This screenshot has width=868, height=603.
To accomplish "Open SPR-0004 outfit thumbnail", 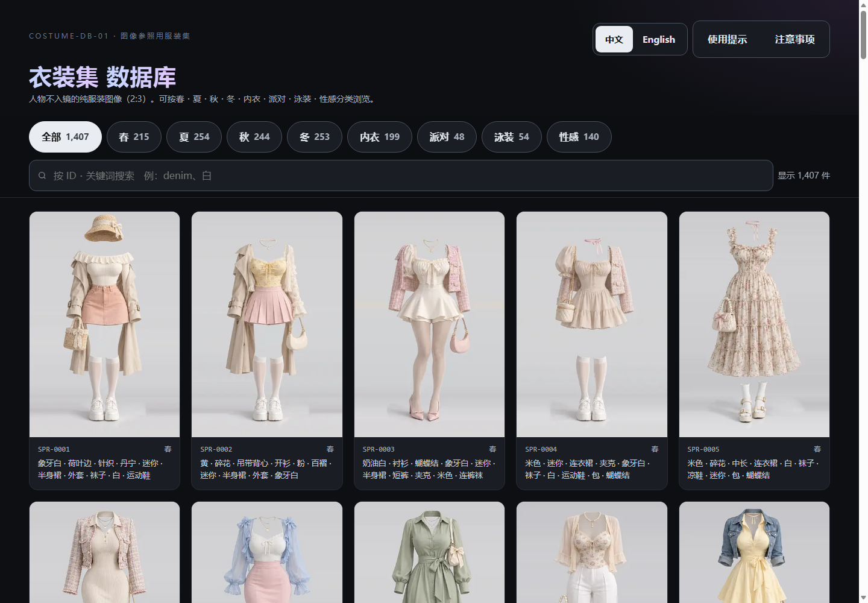I will point(592,324).
